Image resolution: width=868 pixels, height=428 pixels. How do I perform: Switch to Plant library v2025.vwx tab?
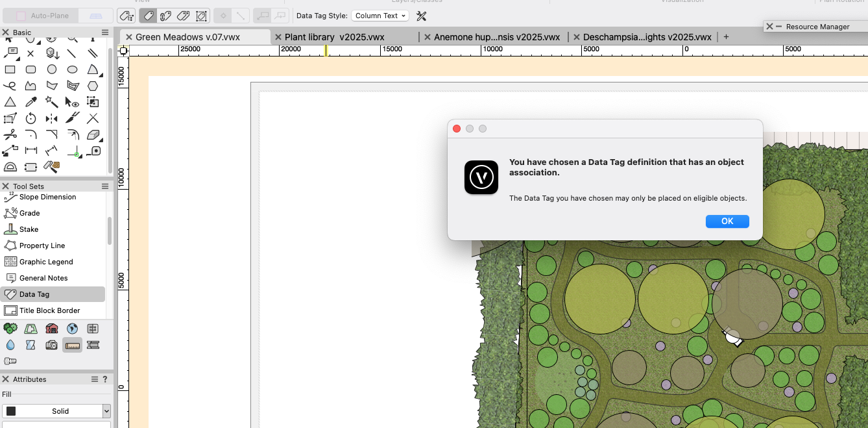[334, 37]
